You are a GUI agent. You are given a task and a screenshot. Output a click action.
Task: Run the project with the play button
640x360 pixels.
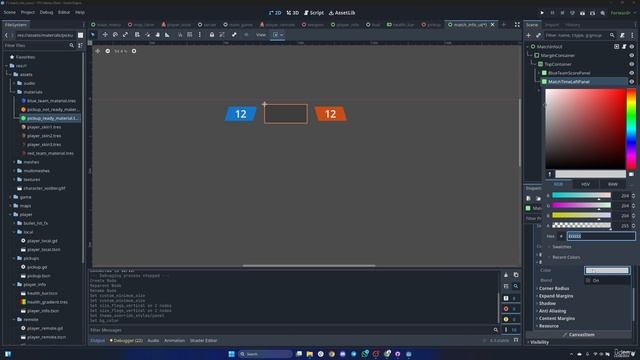542,13
